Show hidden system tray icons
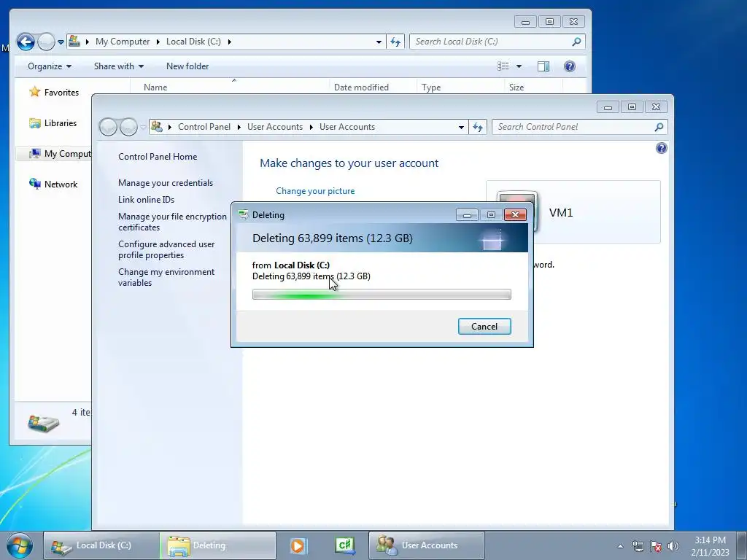Viewport: 747px width, 560px height. tap(620, 546)
